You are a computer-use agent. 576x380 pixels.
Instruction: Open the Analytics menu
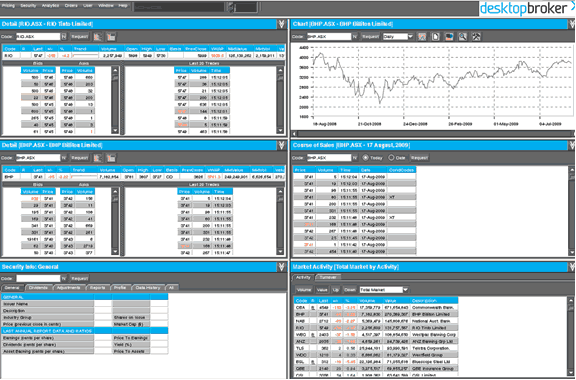(50, 6)
